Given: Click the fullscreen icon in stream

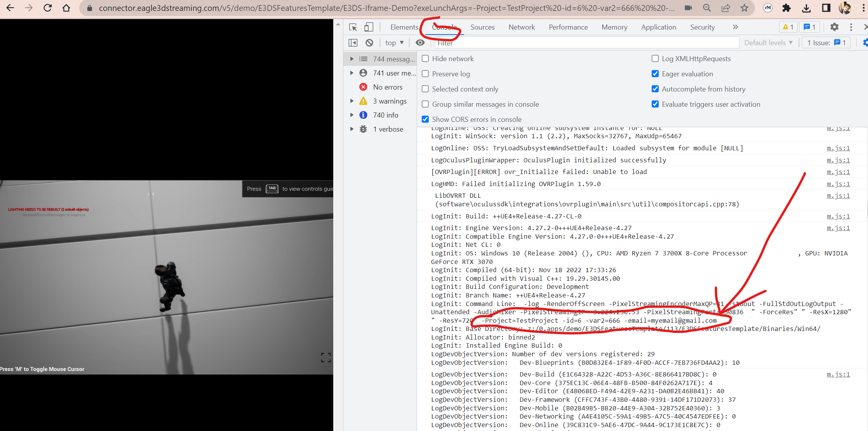Looking at the screenshot, I should coord(326,357).
